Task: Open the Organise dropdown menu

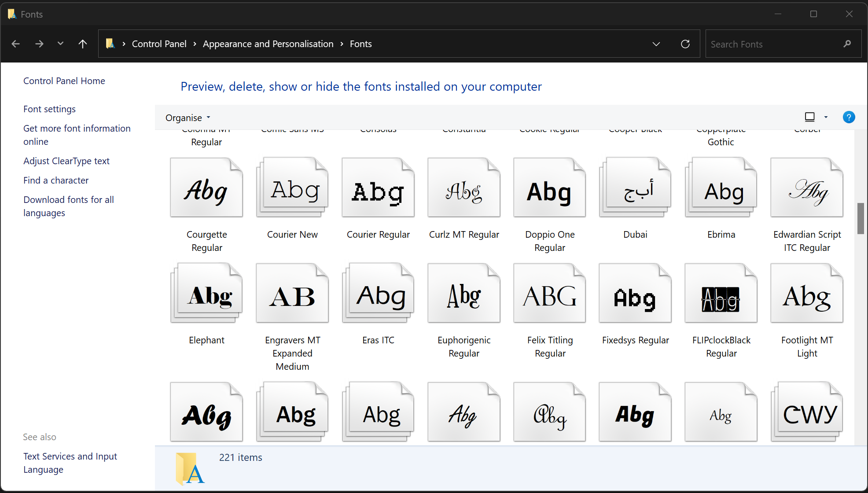Action: click(188, 118)
